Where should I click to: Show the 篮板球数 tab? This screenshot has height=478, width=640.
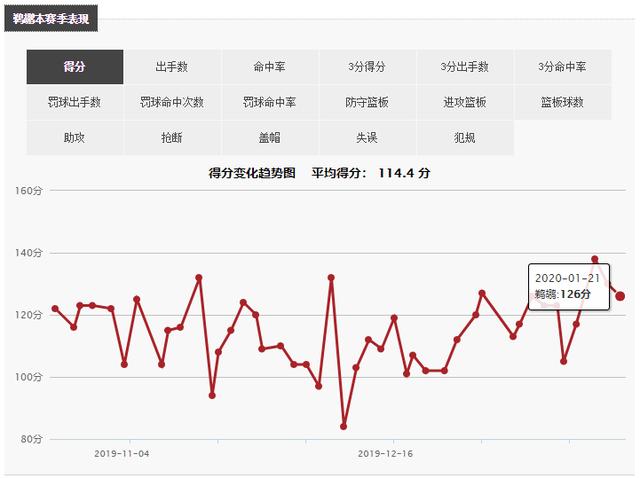pos(562,102)
